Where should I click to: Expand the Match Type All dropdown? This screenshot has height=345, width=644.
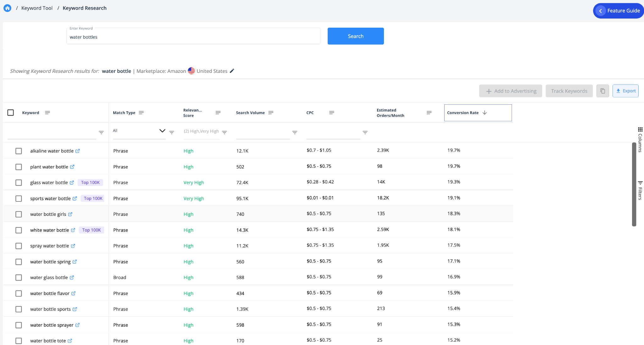pos(162,131)
